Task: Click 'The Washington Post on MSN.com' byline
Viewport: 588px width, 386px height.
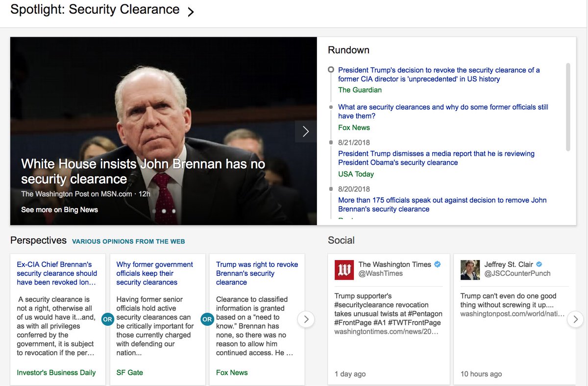Action: tap(76, 194)
